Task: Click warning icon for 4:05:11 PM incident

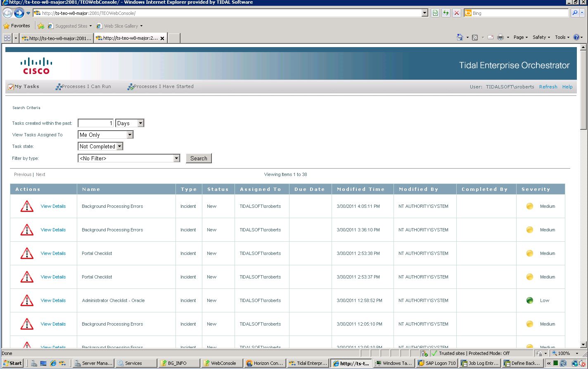Action: pyautogui.click(x=27, y=206)
